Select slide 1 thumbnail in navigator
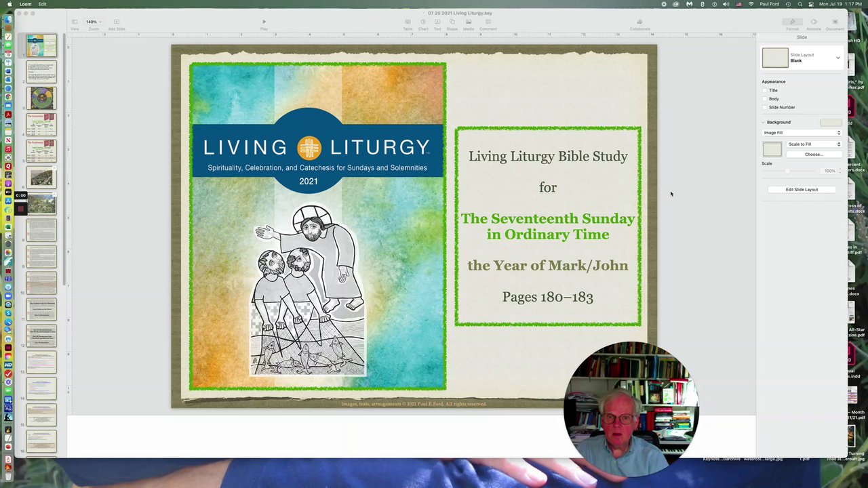868x488 pixels. point(41,46)
